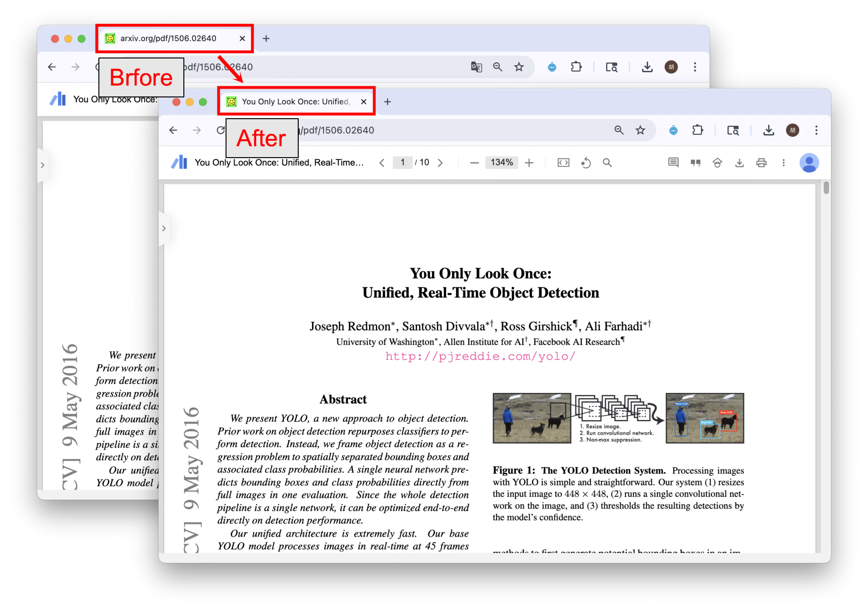
Task: Open a new tab in the front window
Action: (x=388, y=102)
